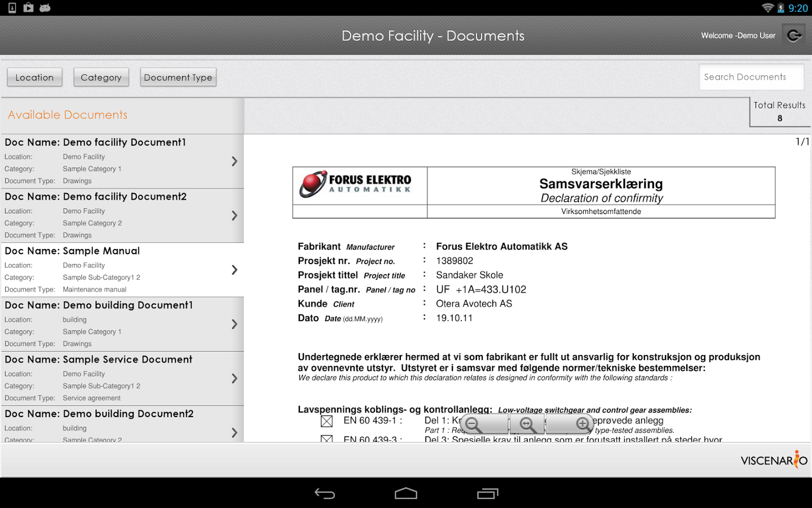Expand Demo facility Document1 chevron arrow

[x=235, y=161]
